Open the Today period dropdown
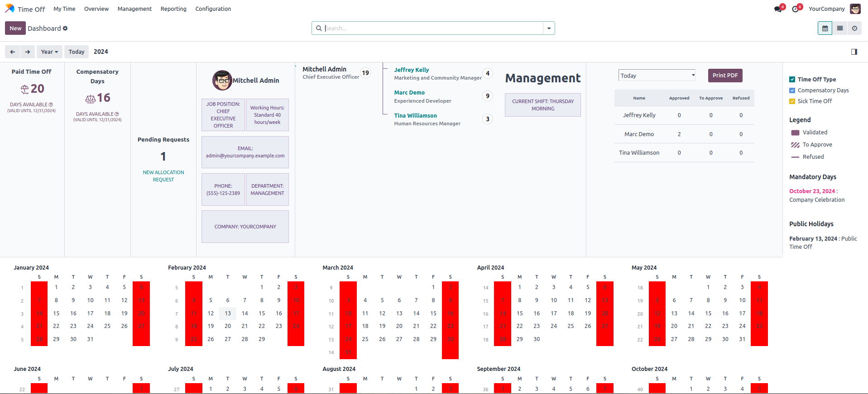The image size is (868, 394). coord(657,76)
